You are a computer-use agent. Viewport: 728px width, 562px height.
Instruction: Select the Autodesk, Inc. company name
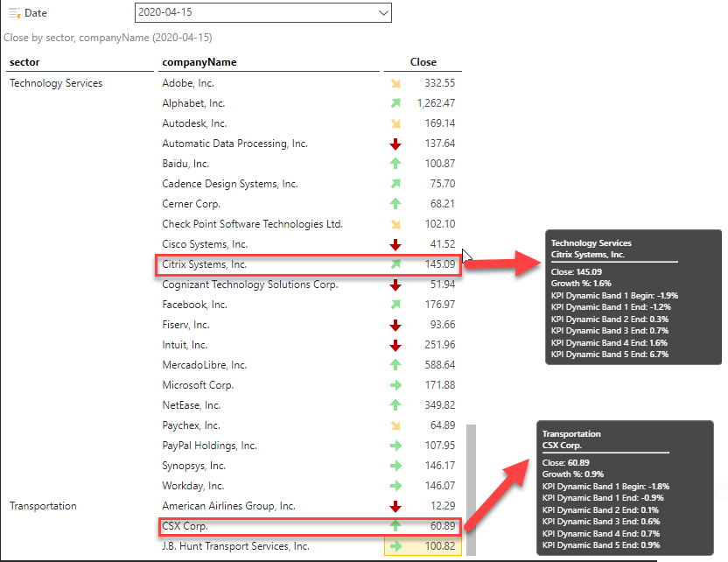click(x=194, y=123)
